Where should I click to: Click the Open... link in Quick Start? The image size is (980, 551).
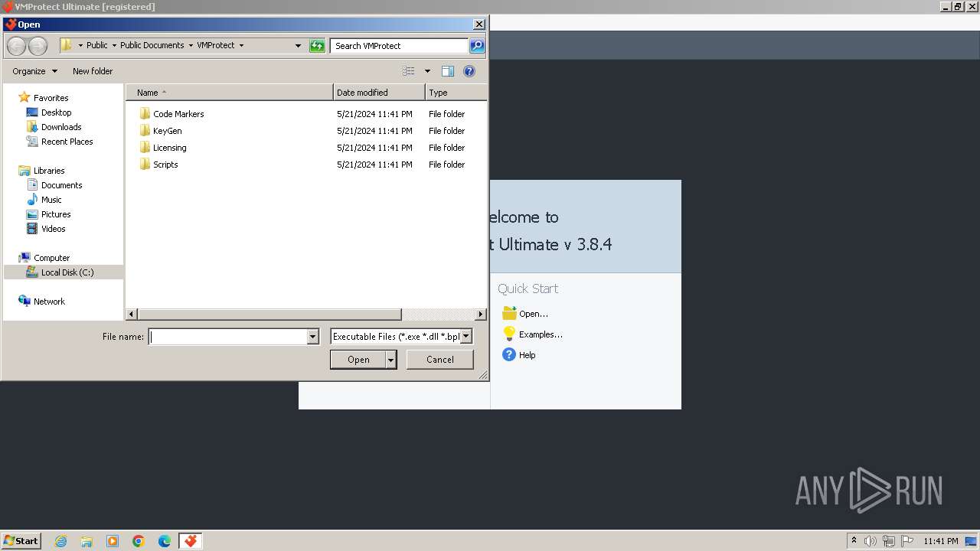tap(534, 314)
